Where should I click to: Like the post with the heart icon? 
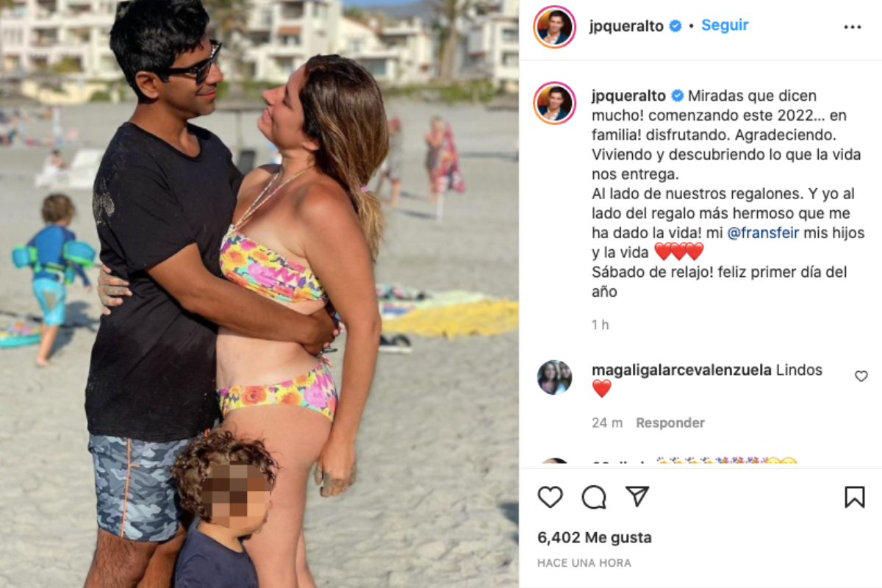550,498
